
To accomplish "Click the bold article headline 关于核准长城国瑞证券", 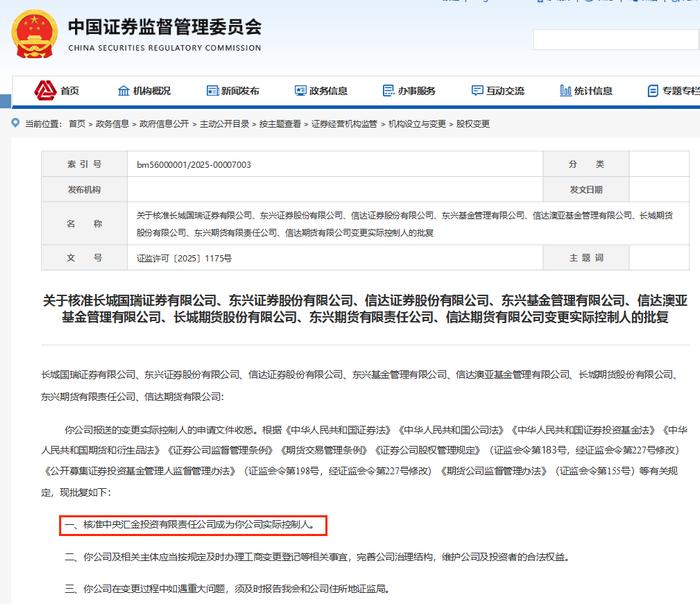I will [365, 308].
